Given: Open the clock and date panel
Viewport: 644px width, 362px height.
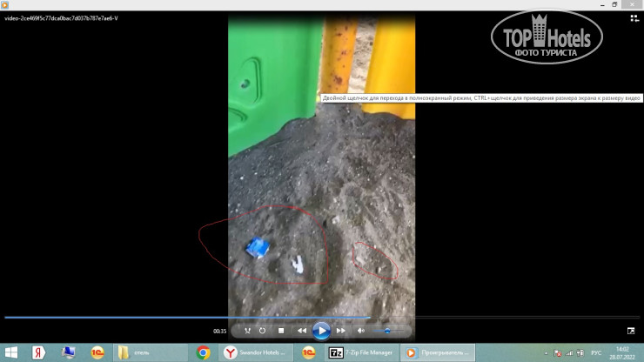Looking at the screenshot, I should (621, 352).
